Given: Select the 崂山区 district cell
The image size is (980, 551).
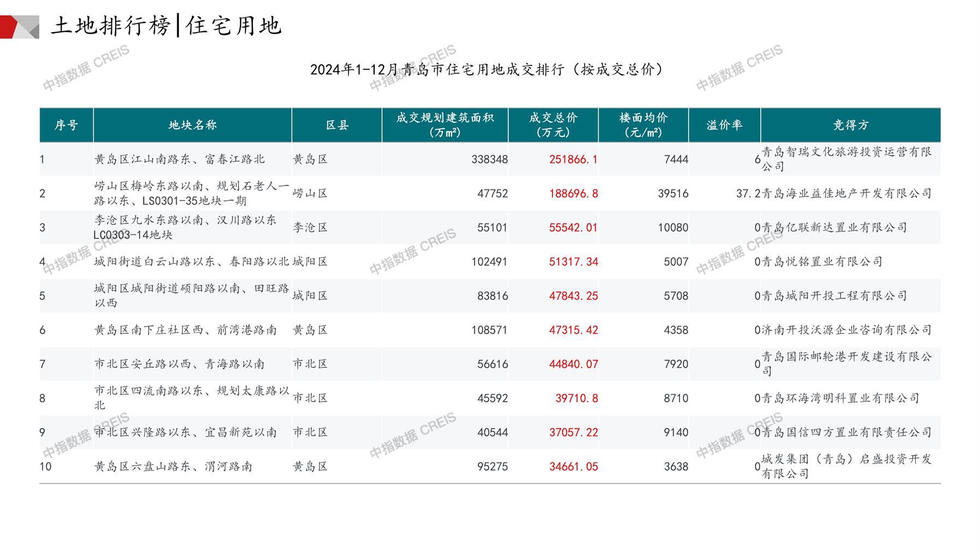Looking at the screenshot, I should (x=310, y=194).
